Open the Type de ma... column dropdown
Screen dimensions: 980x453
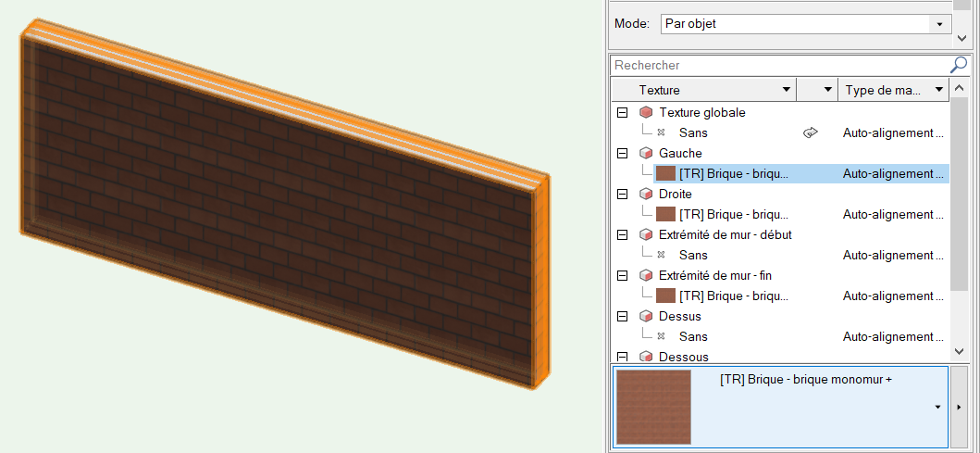click(x=938, y=90)
